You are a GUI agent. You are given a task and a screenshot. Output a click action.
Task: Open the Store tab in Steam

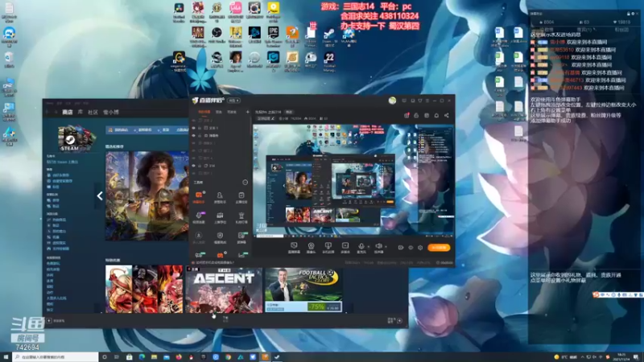point(68,112)
